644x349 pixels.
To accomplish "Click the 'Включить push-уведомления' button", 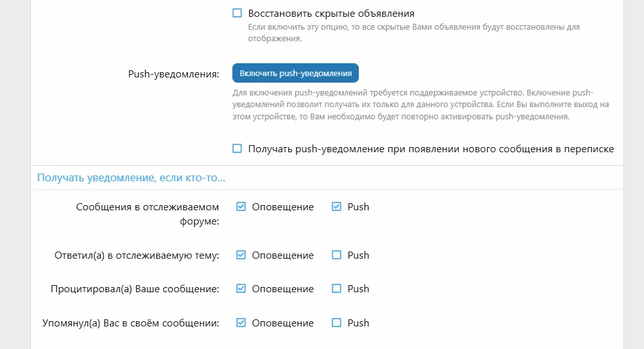I will tap(296, 73).
